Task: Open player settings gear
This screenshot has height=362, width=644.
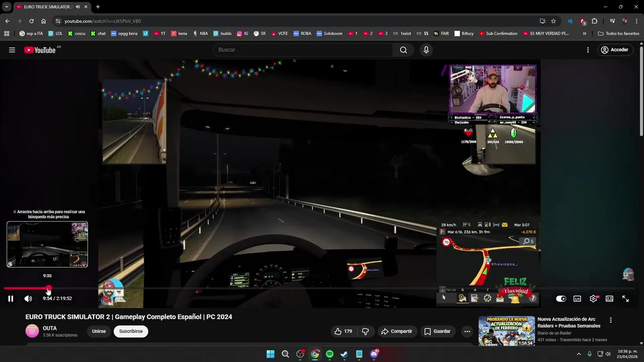Action: pos(593,299)
